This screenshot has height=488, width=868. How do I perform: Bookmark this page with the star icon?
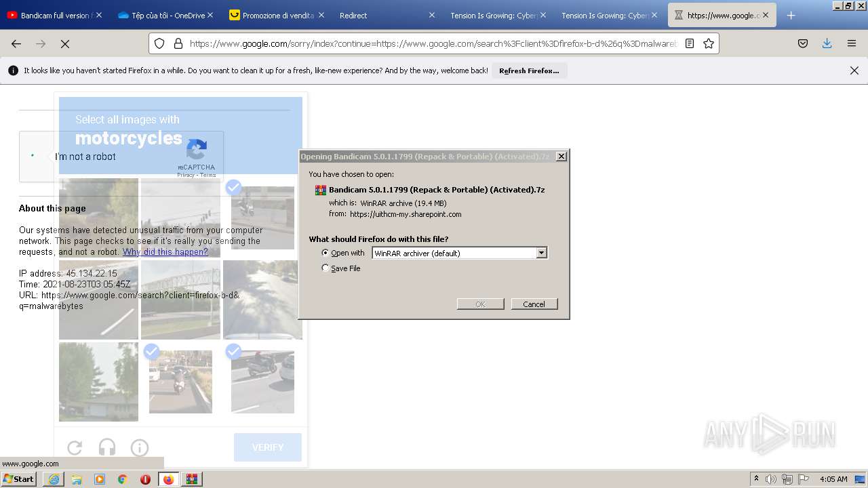709,43
